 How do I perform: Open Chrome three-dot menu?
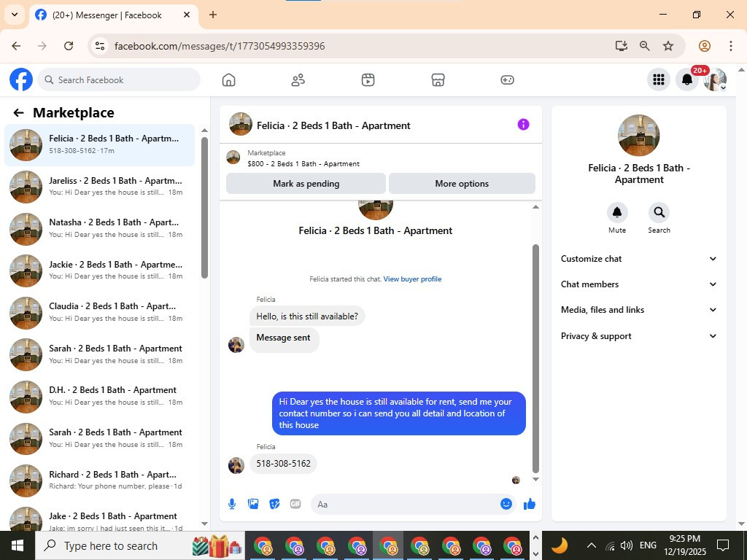click(730, 46)
